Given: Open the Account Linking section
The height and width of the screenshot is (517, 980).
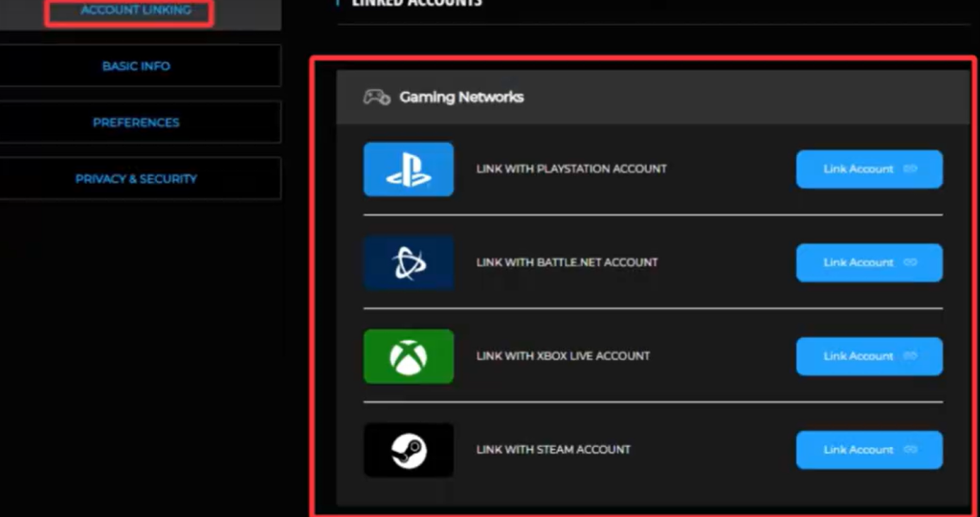Looking at the screenshot, I should pos(136,11).
